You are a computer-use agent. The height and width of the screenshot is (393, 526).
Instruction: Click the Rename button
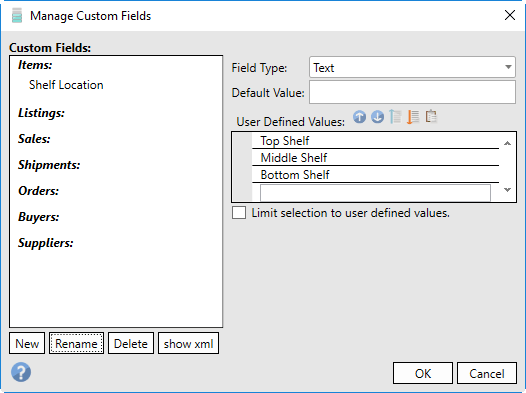(x=76, y=343)
